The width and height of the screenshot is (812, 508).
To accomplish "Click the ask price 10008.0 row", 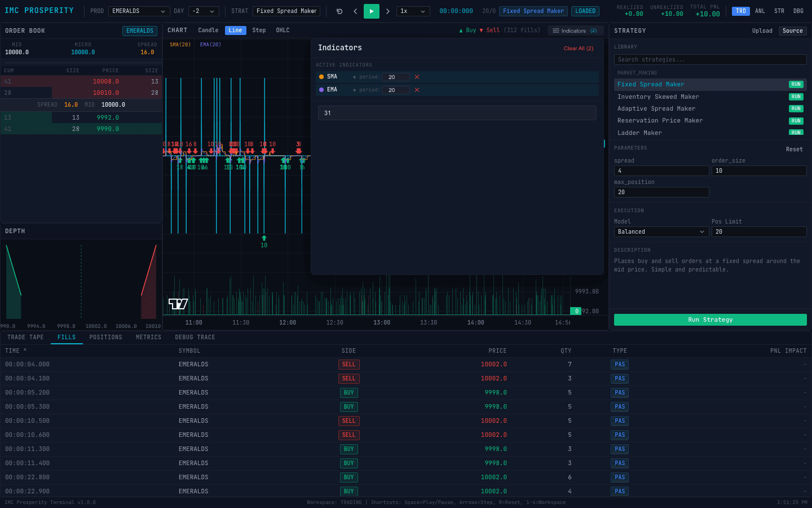I will (x=81, y=81).
